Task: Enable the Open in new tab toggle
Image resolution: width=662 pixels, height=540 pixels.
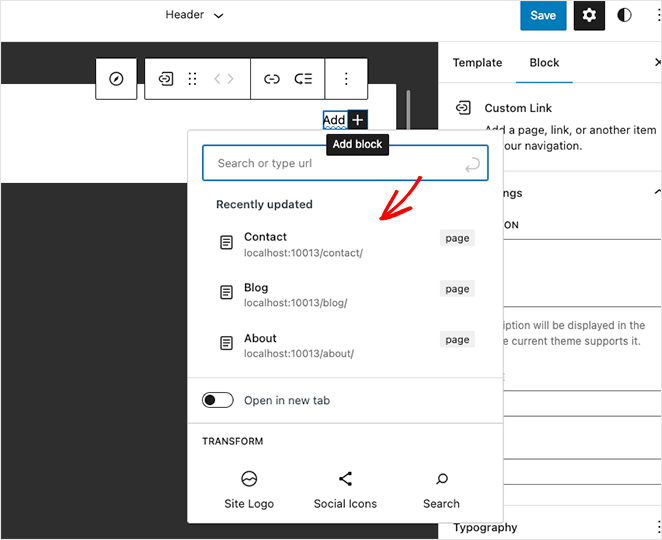Action: [x=217, y=400]
